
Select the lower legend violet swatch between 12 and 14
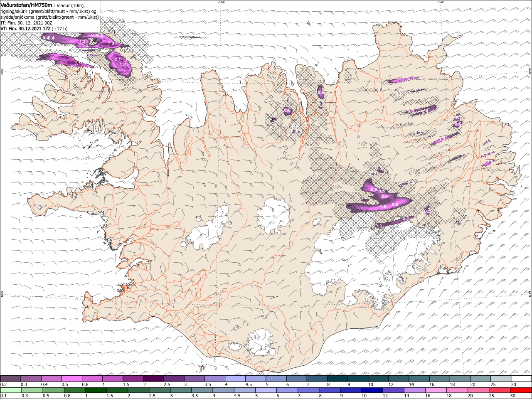(x=394, y=390)
